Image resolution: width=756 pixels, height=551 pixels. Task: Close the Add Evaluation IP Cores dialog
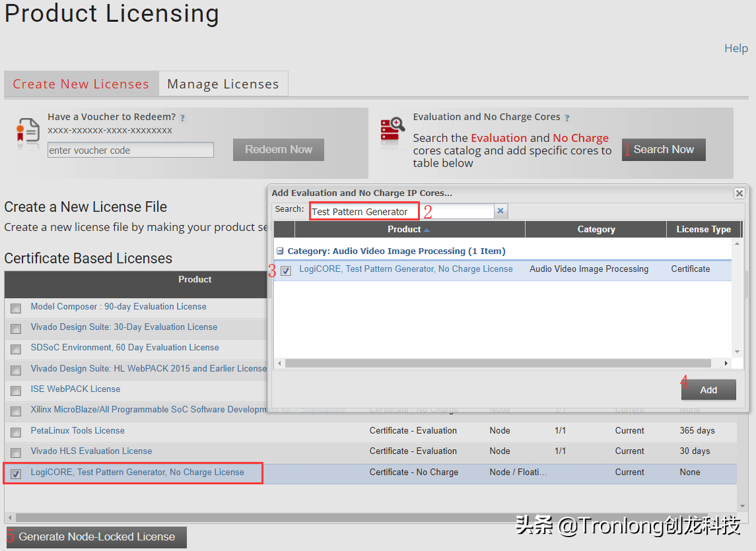739,193
